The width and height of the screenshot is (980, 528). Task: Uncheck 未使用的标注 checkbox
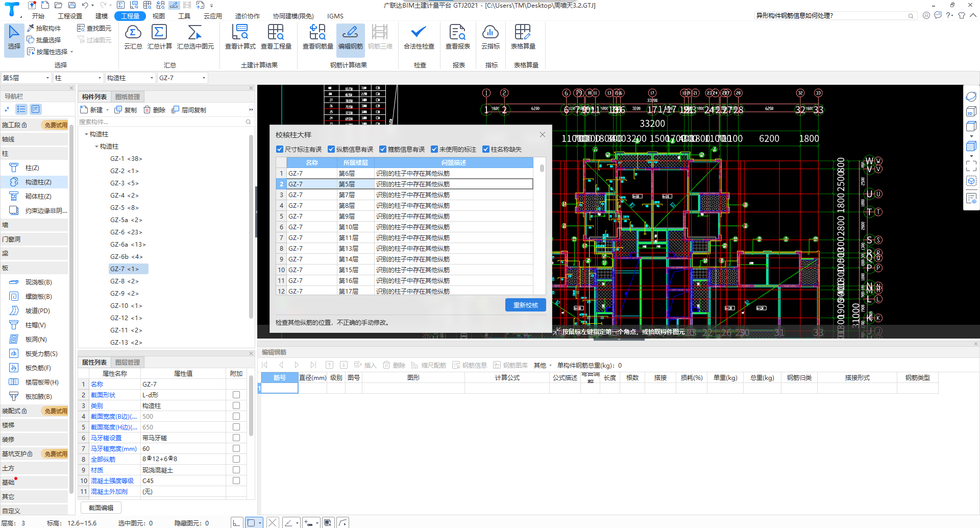[x=434, y=150]
